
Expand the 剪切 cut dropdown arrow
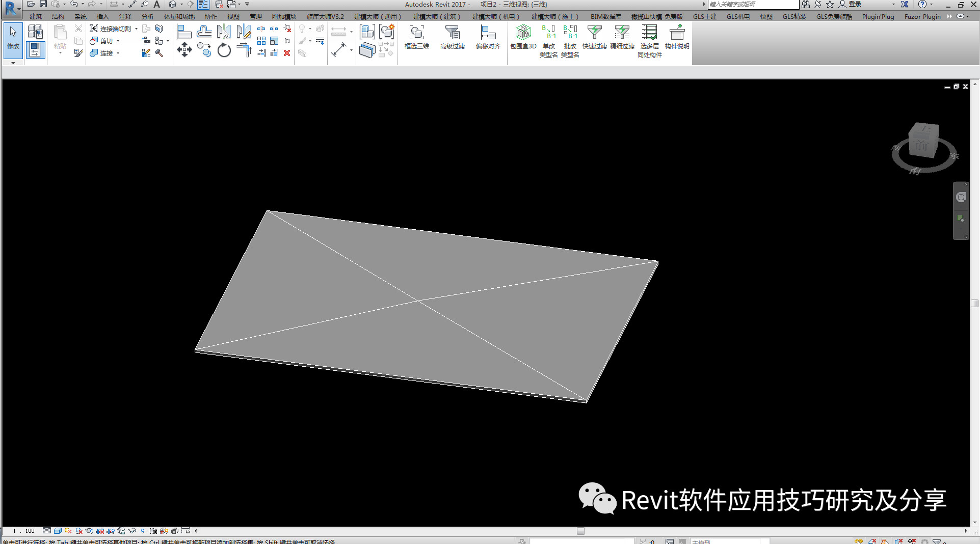[118, 41]
